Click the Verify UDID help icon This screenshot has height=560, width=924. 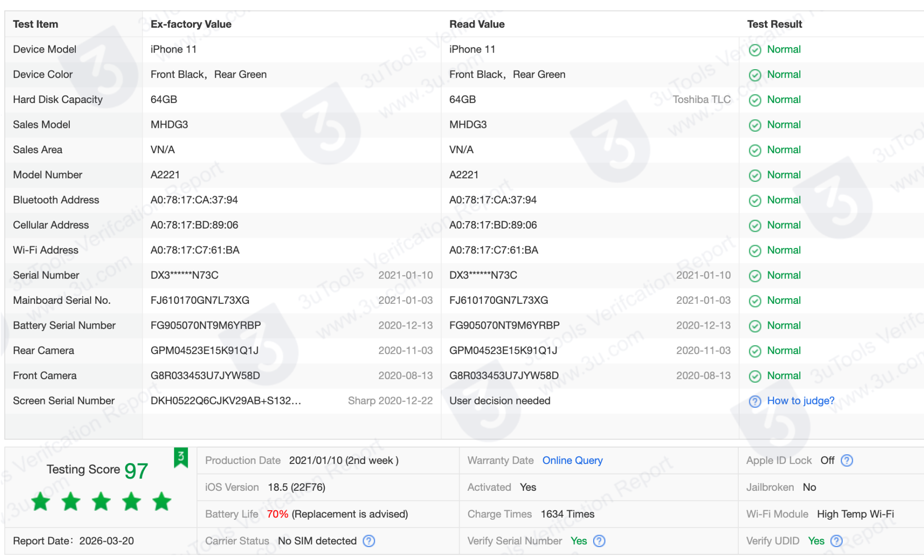tap(836, 541)
